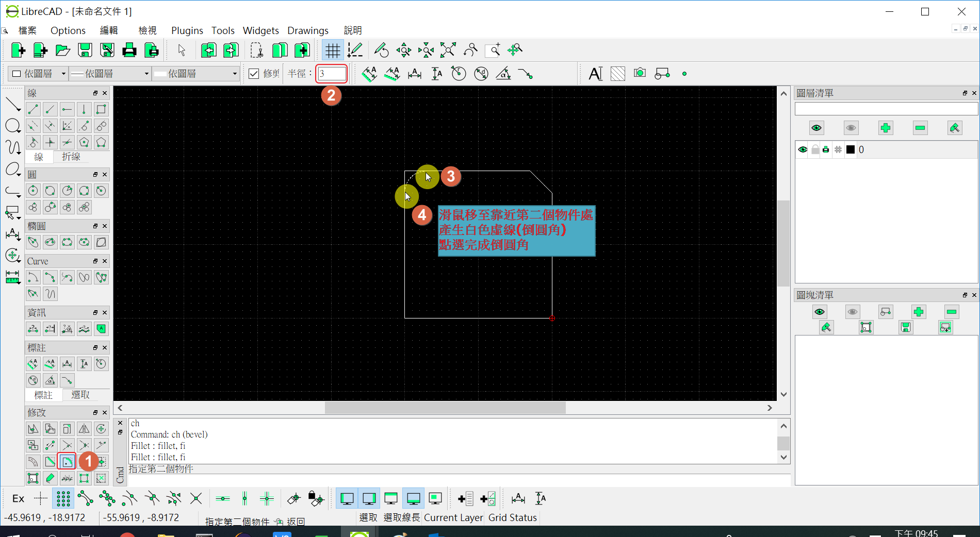This screenshot has height=537, width=980.
Task: Open the Plugins menu
Action: coord(187,30)
